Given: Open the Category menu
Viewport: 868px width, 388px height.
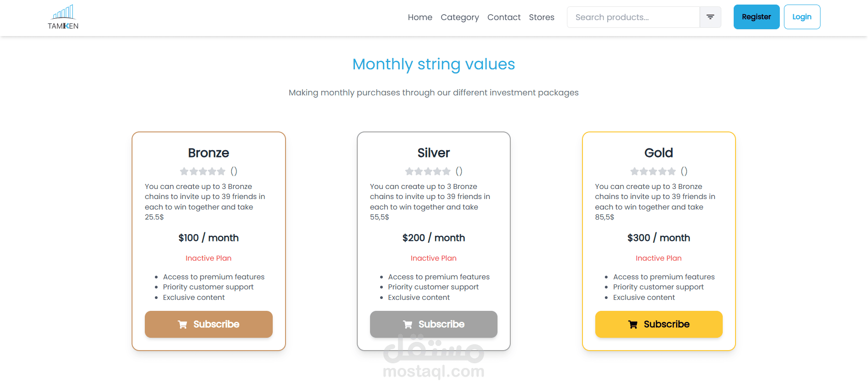Looking at the screenshot, I should (x=460, y=17).
